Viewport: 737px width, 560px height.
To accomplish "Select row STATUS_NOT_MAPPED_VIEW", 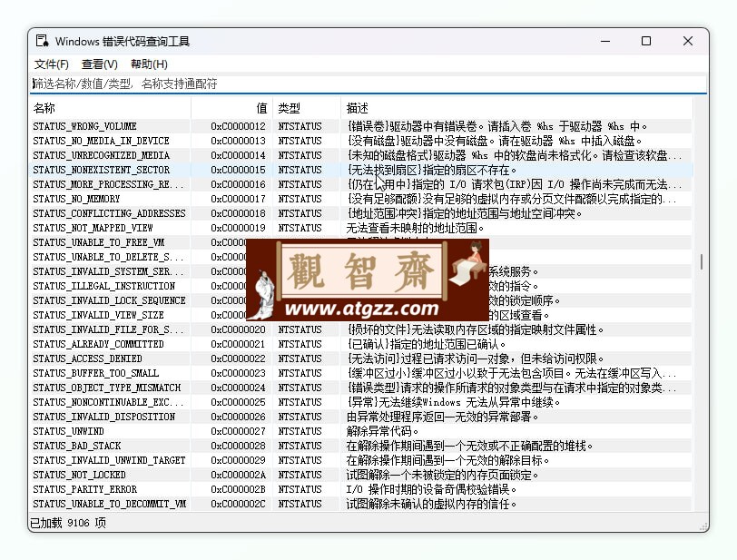I will click(361, 228).
